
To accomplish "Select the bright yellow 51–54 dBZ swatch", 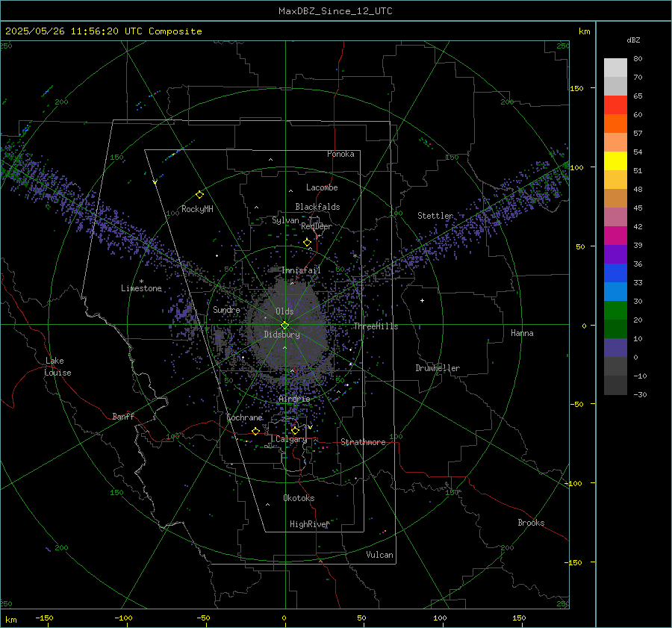I will click(615, 161).
